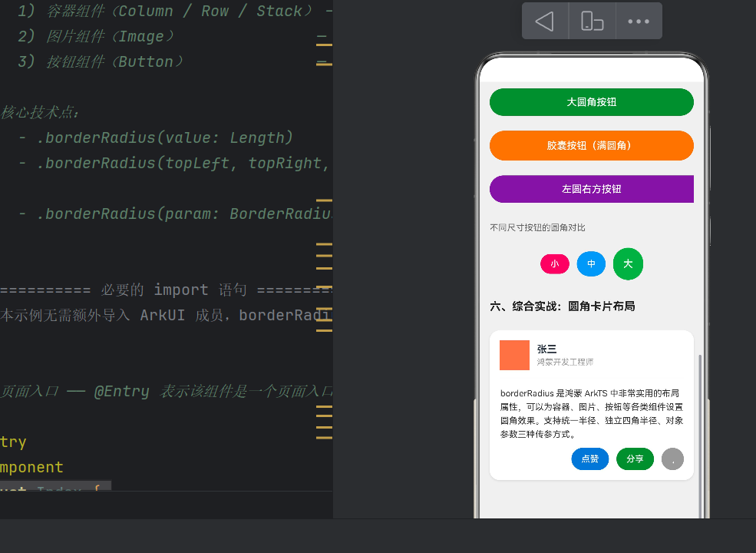Screen dimensions: 756x553
Task: Click the previewer back arrow icon
Action: pyautogui.click(x=544, y=22)
